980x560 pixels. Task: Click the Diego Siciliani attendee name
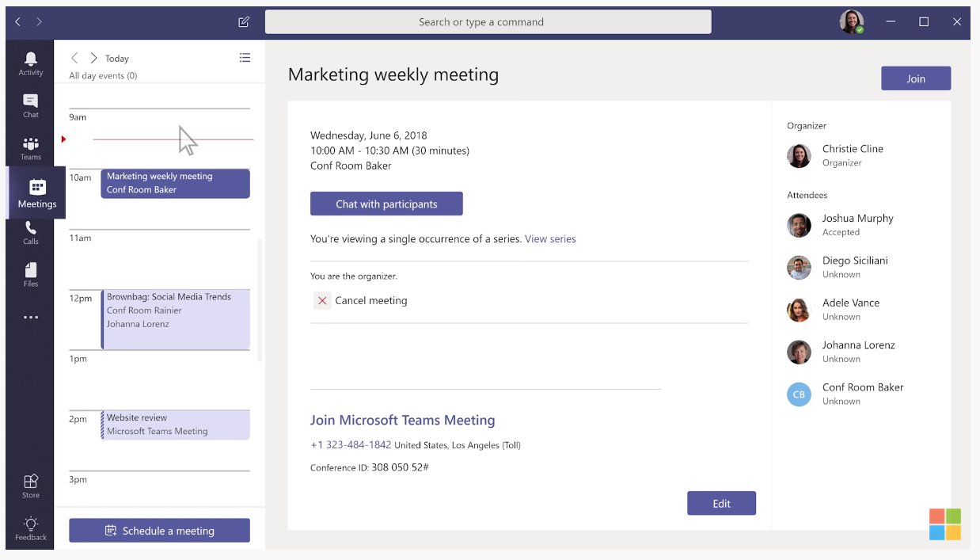pyautogui.click(x=855, y=261)
